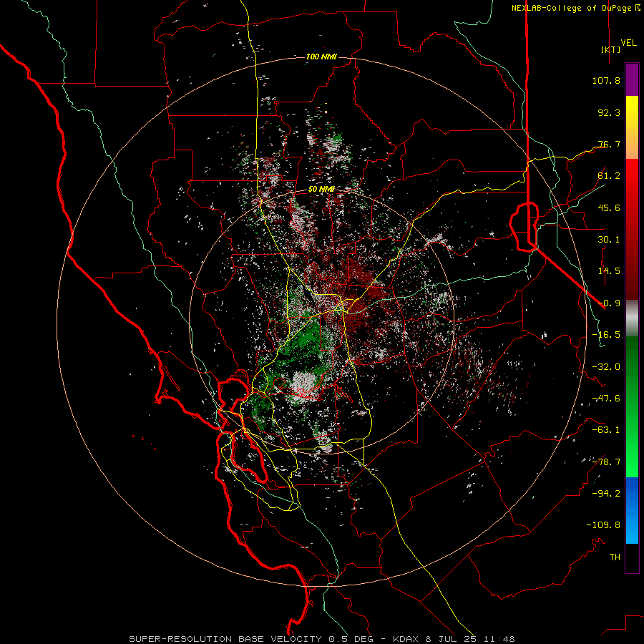Click the Super-Resolution Base Velocity caption

point(321,639)
